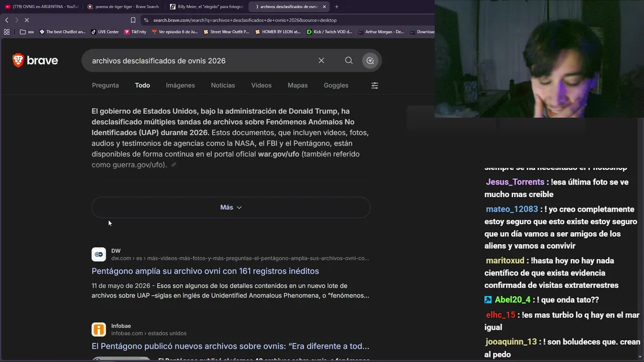644x362 pixels.
Task: Copy link icon after guerra.gov/ufo text
Action: (174, 165)
